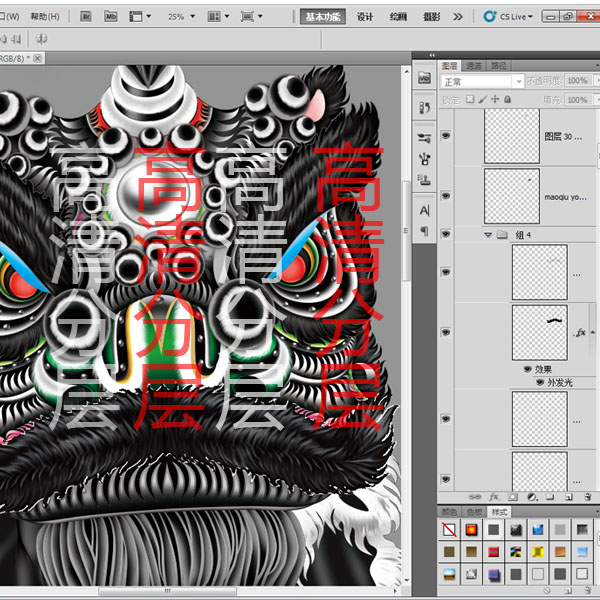
Task: Click the Link Layers icon
Action: (475, 497)
